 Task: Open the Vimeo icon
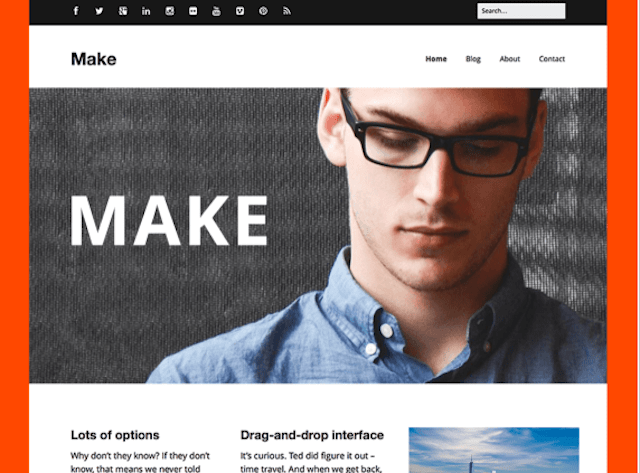click(240, 11)
